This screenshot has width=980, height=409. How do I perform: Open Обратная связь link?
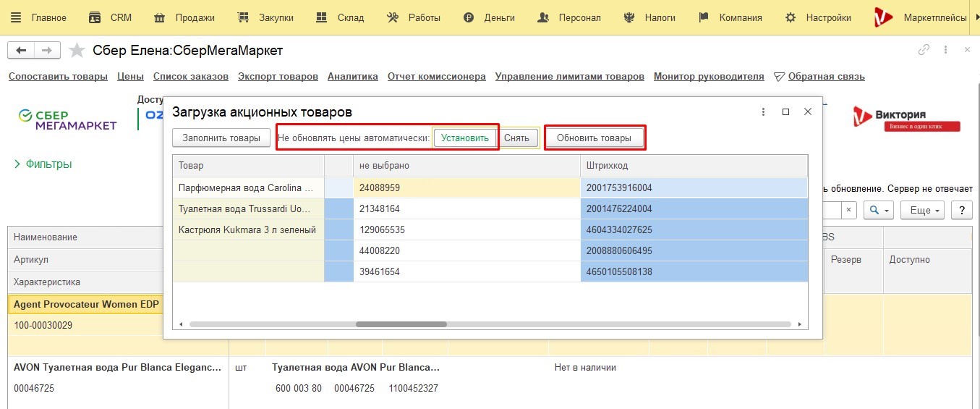click(x=826, y=76)
